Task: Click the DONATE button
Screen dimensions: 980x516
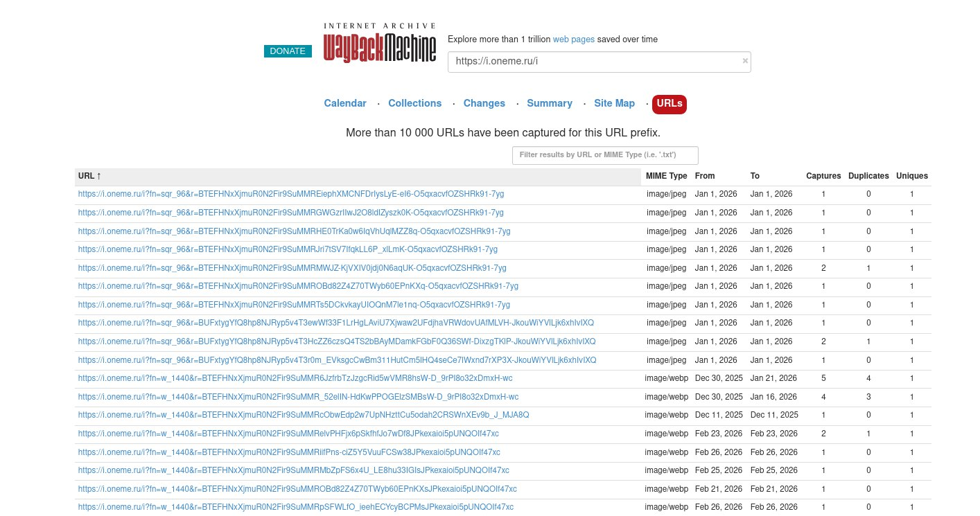Action: click(x=288, y=51)
